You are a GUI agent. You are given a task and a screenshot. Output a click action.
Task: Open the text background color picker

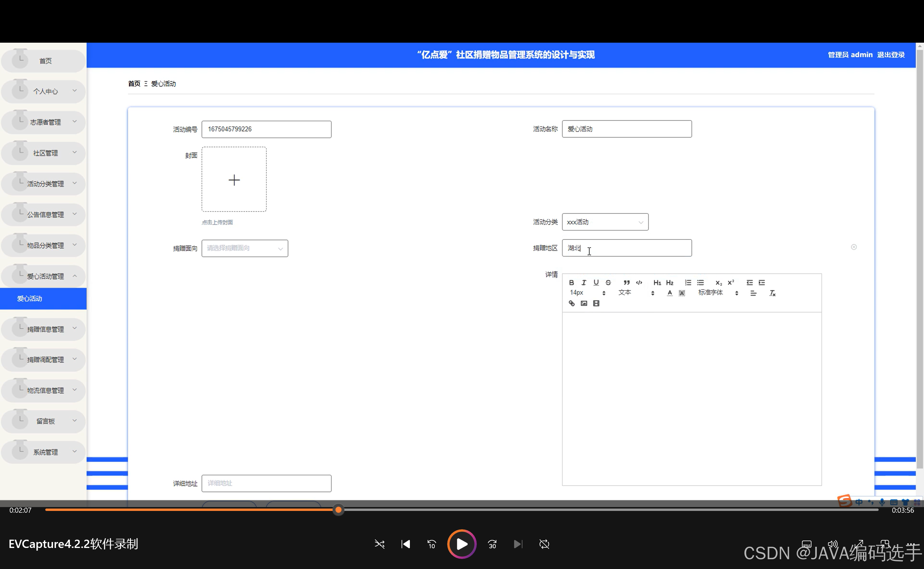[682, 293]
